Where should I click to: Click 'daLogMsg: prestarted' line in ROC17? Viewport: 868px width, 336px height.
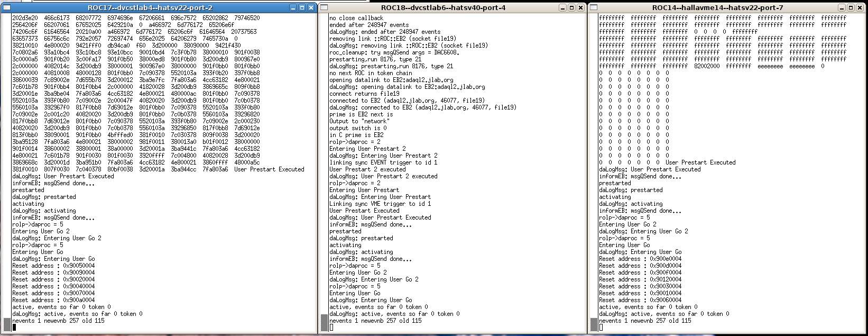(x=44, y=197)
